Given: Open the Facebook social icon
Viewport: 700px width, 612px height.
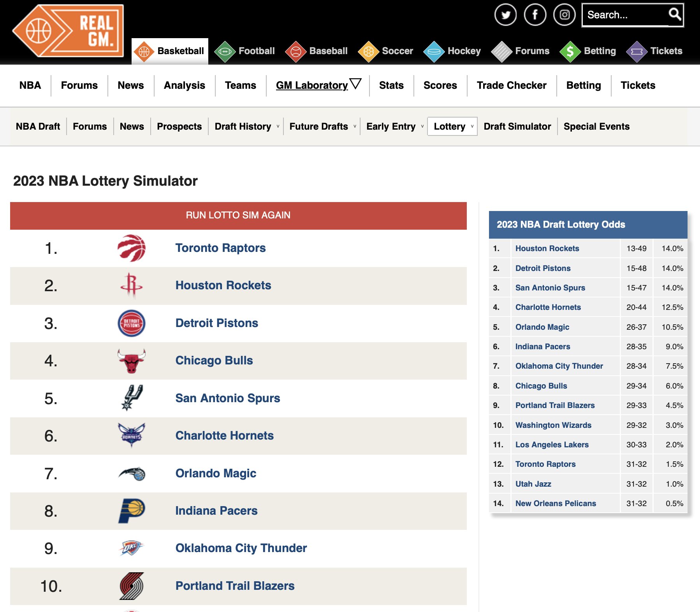Looking at the screenshot, I should tap(535, 15).
